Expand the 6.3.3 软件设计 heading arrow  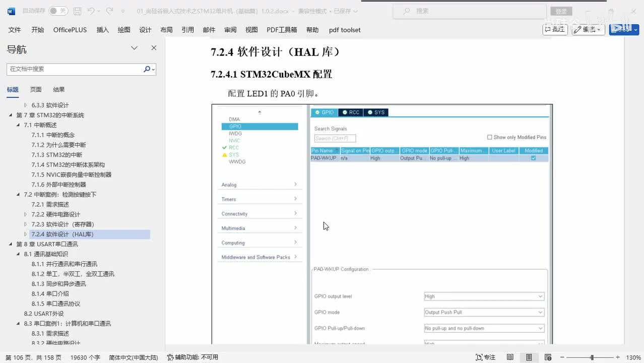pos(26,105)
